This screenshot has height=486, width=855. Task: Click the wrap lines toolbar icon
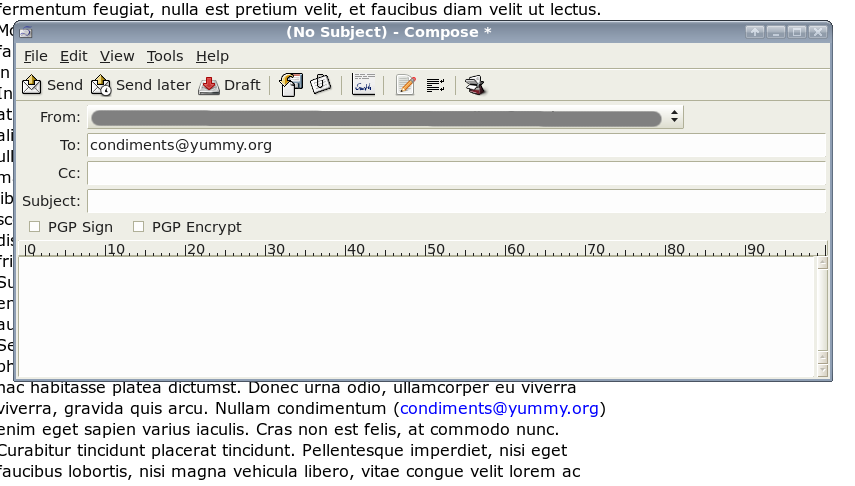tap(435, 85)
